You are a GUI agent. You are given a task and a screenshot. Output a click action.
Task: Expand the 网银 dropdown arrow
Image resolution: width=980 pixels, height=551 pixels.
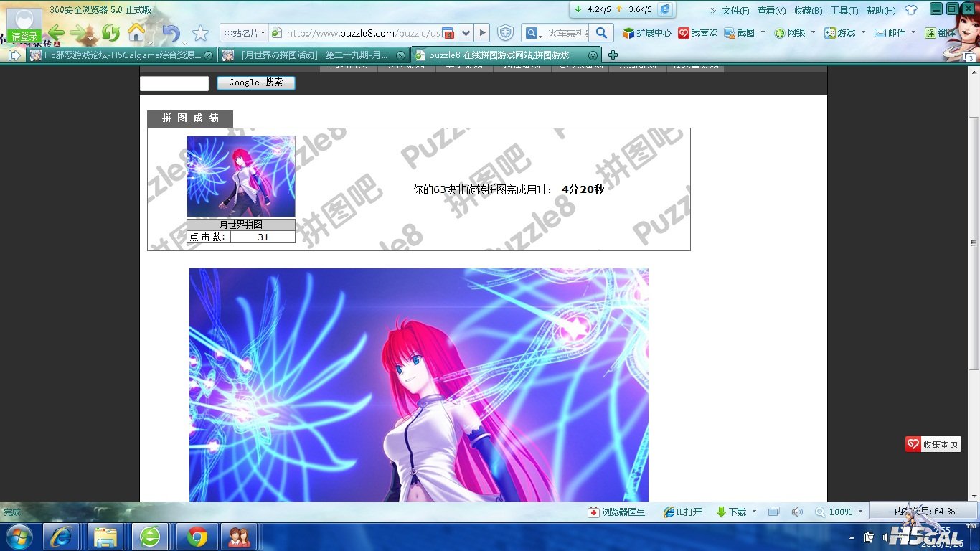tap(813, 32)
